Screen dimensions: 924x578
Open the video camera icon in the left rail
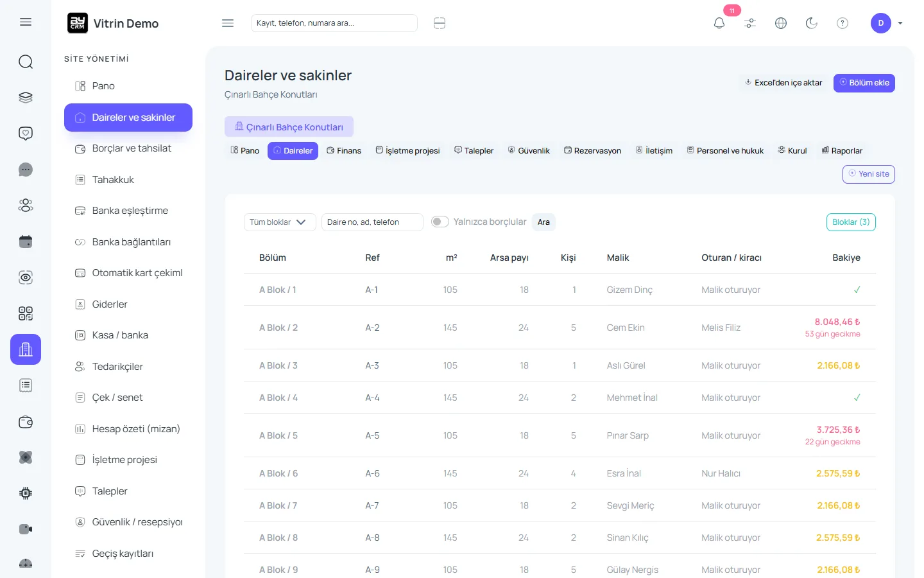[x=26, y=529]
